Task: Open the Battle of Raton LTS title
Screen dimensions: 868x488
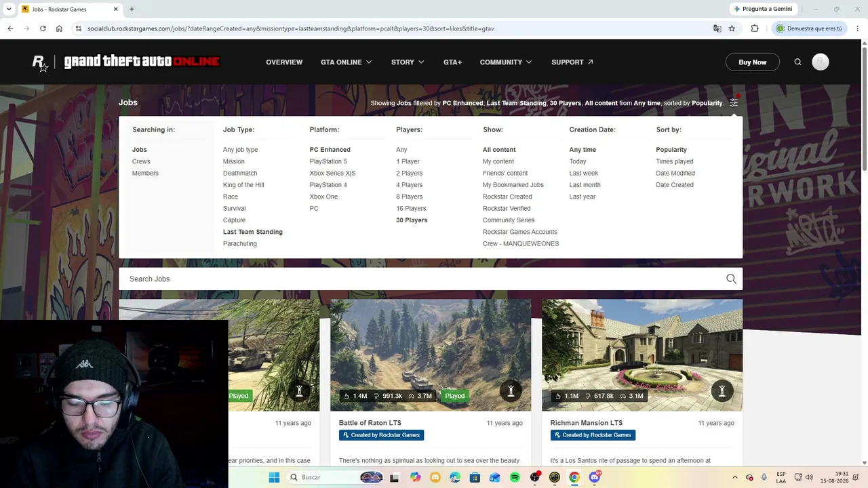Action: click(370, 423)
